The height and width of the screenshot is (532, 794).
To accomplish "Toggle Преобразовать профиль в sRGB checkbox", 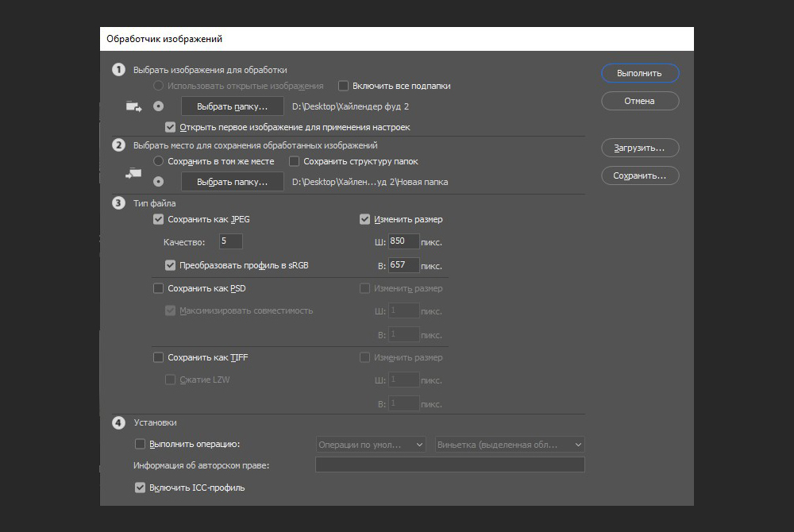I will tap(170, 265).
